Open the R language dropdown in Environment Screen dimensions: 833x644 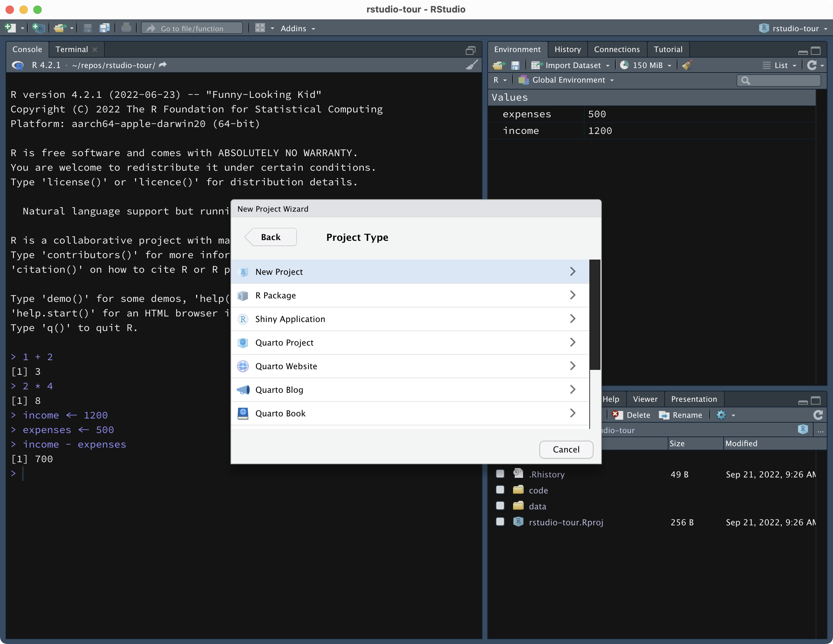500,80
